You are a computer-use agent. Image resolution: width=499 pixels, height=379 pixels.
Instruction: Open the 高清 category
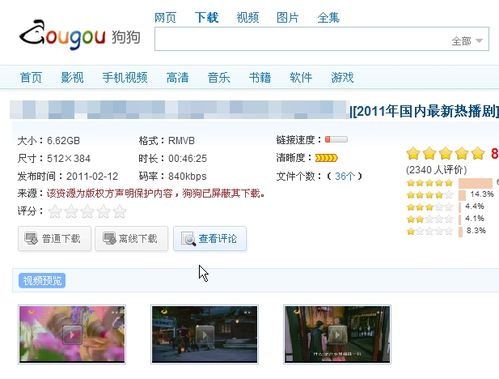(178, 78)
